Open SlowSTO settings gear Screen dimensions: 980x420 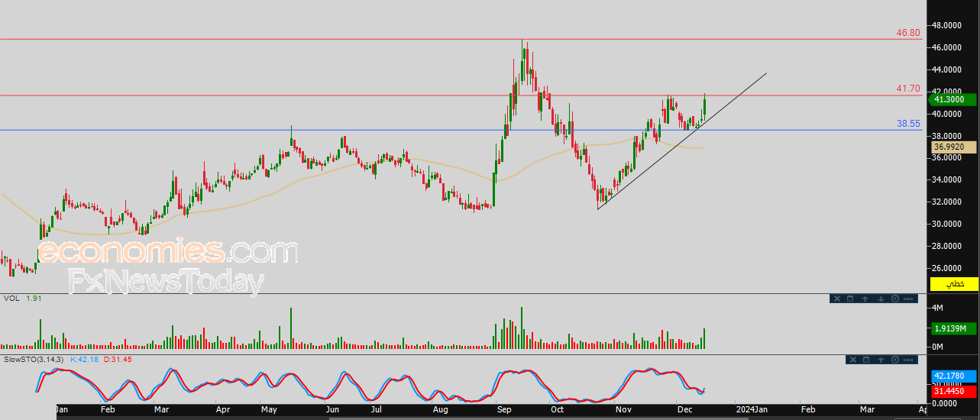(x=894, y=360)
